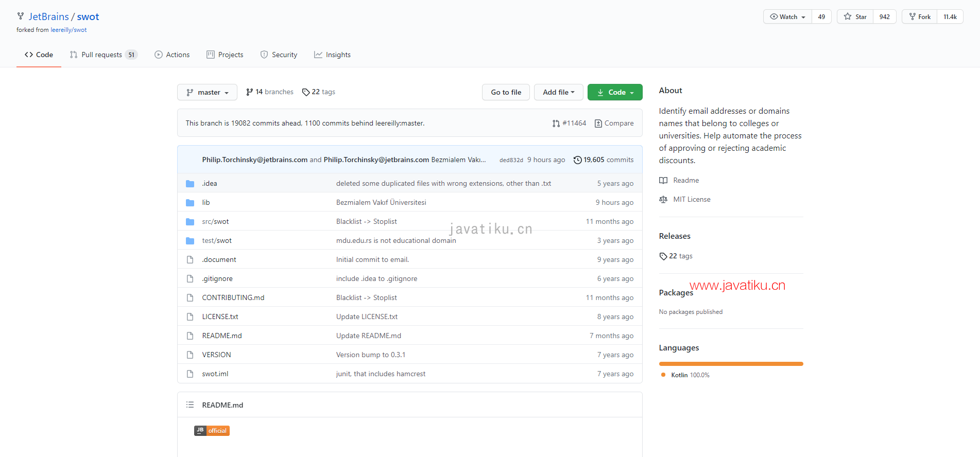Expand the Add file dropdown

tap(558, 92)
